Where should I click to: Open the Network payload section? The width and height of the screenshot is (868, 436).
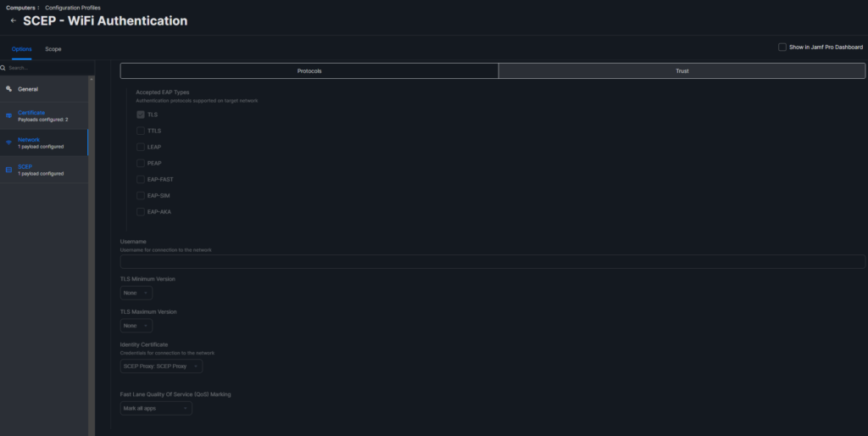pyautogui.click(x=44, y=143)
